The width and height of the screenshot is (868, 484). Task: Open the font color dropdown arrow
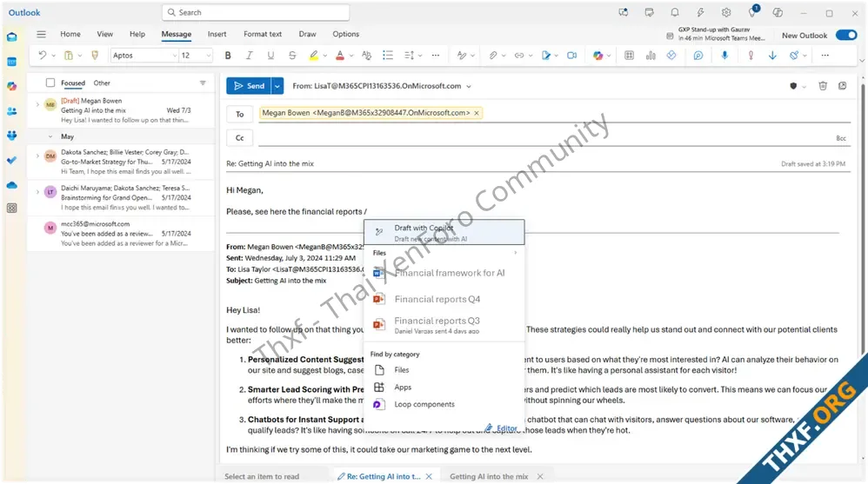point(351,56)
